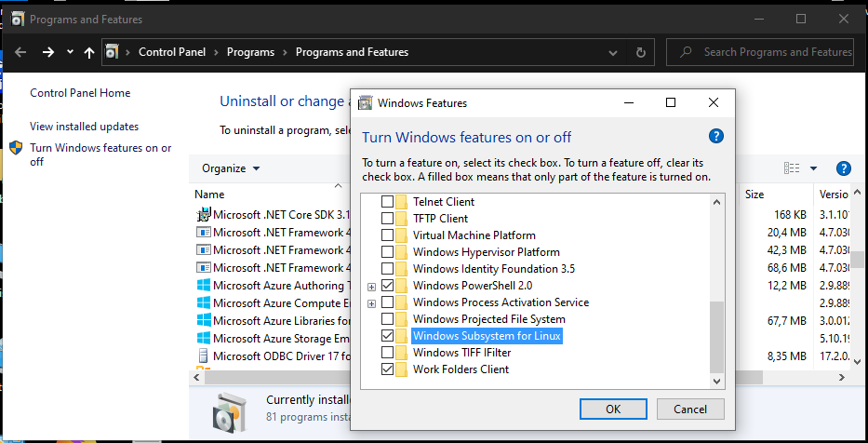This screenshot has height=443, width=868.
Task: Open the Organize dropdown menu
Action: point(231,168)
